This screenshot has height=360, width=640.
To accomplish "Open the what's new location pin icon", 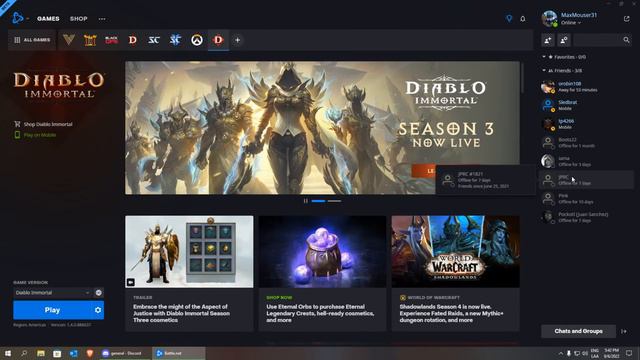I will click(x=509, y=18).
